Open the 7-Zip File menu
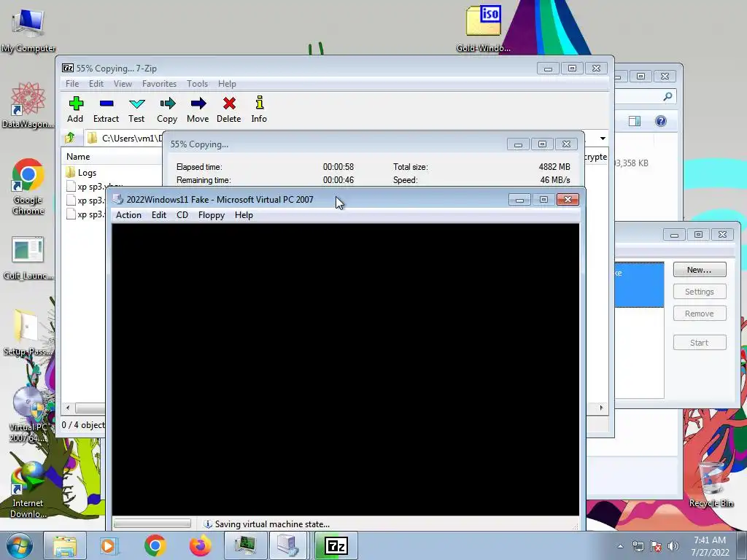The height and width of the screenshot is (560, 747). 72,84
